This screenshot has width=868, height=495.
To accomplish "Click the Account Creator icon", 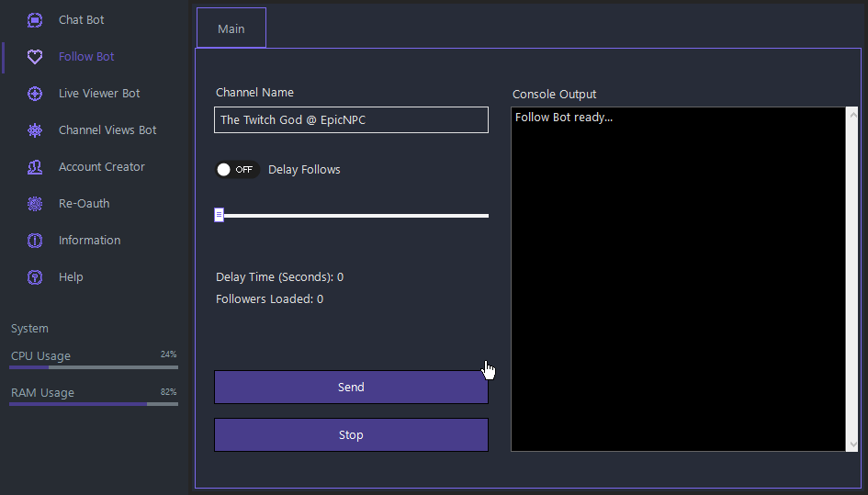I will coord(35,166).
